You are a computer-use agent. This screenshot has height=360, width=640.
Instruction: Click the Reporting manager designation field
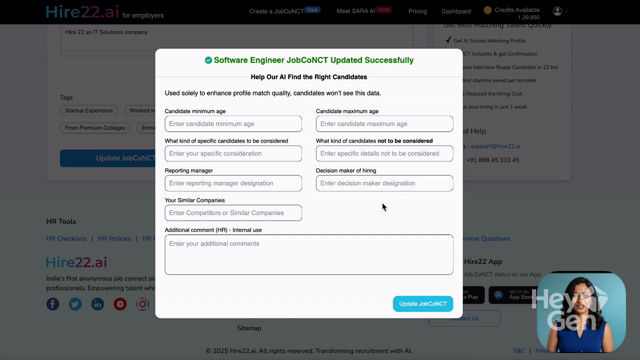pos(233,183)
